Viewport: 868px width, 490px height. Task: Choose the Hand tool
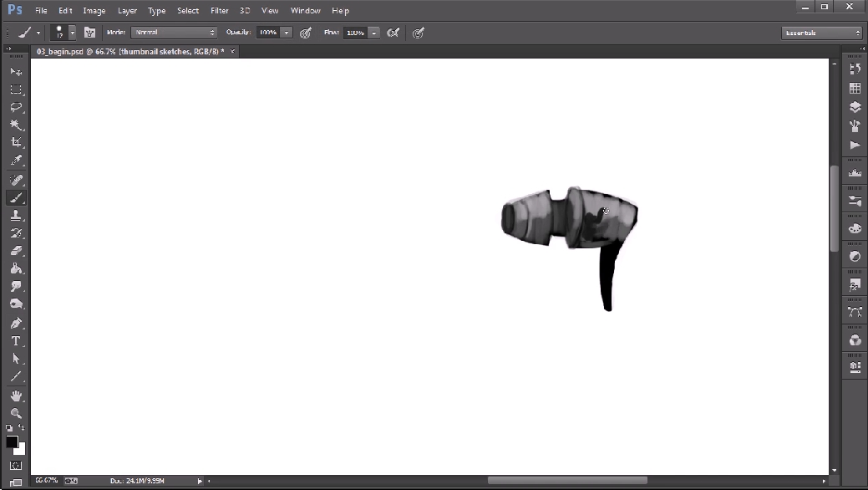point(16,396)
